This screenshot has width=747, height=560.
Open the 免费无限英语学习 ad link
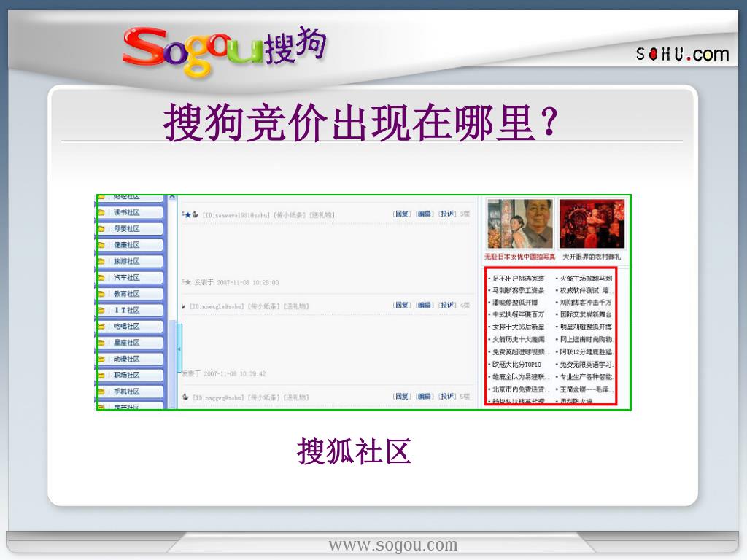[586, 365]
